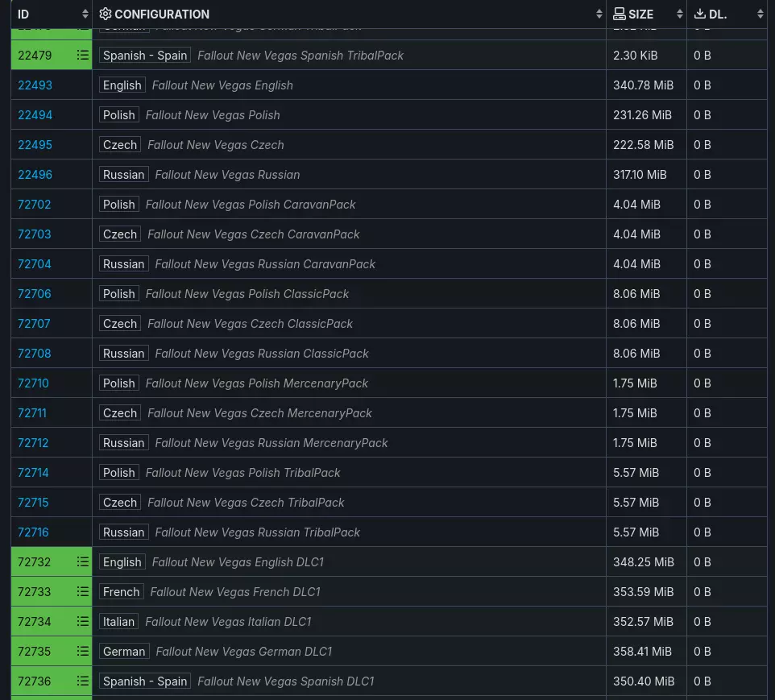The height and width of the screenshot is (700, 775).
Task: Click the Spanish - Spain tag in row 22479
Action: [145, 55]
